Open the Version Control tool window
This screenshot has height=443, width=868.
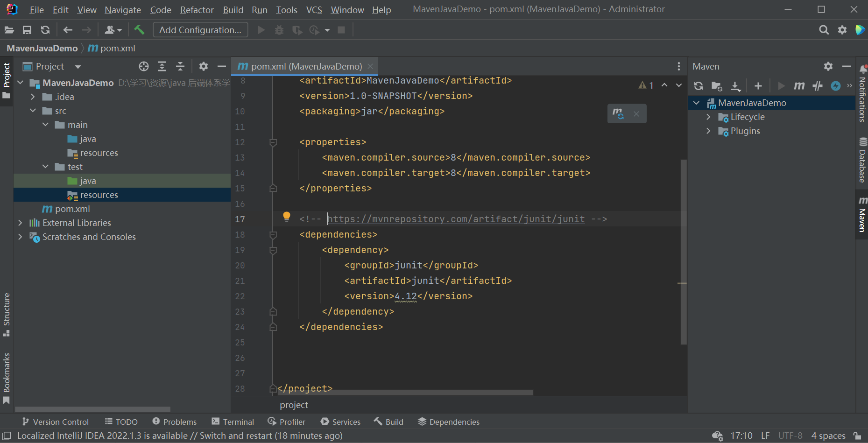[56, 422]
